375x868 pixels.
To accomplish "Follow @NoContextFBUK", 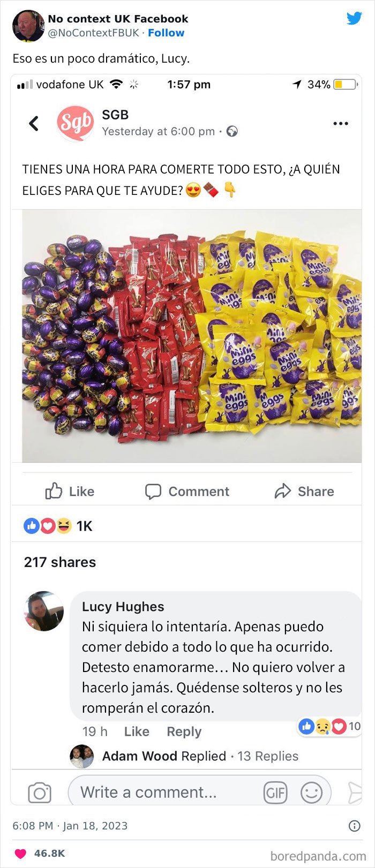I will click(166, 33).
